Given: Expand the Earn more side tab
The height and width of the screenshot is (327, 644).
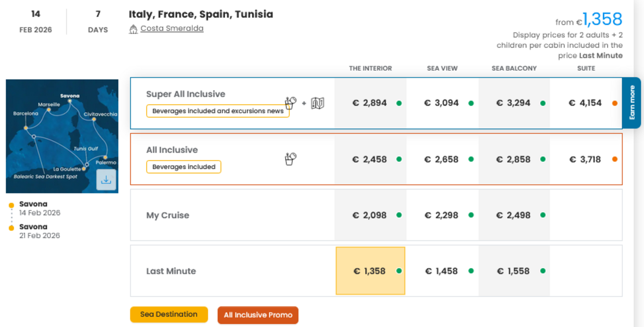Looking at the screenshot, I should (x=632, y=103).
